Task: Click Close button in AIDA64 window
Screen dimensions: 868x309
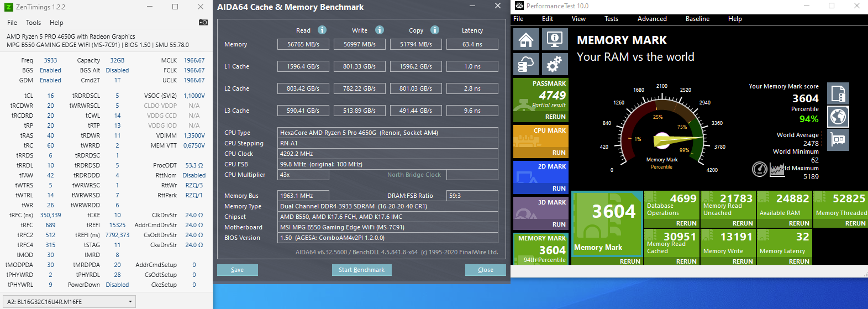Action: click(486, 270)
